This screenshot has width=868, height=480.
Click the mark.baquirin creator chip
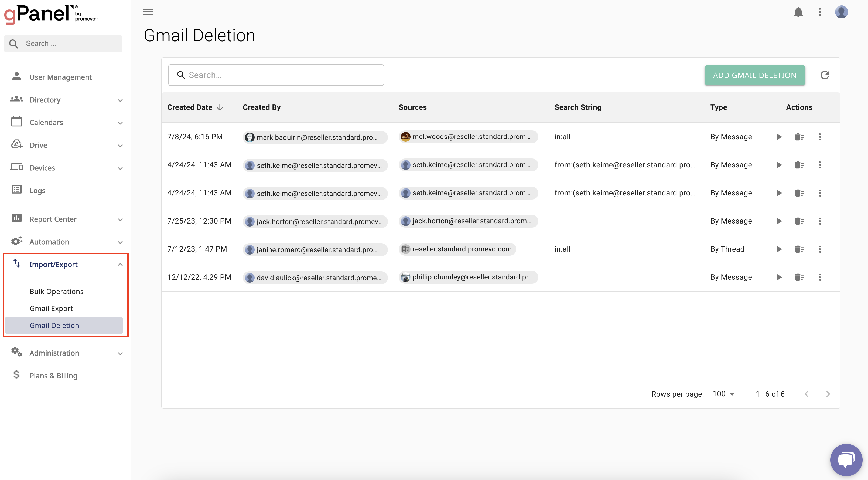click(x=315, y=137)
